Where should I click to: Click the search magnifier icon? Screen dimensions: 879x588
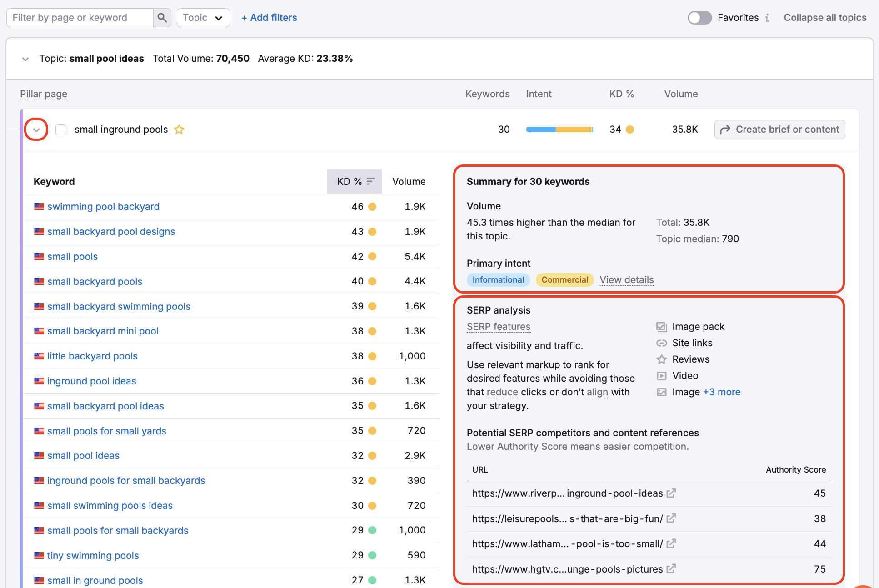tap(161, 17)
